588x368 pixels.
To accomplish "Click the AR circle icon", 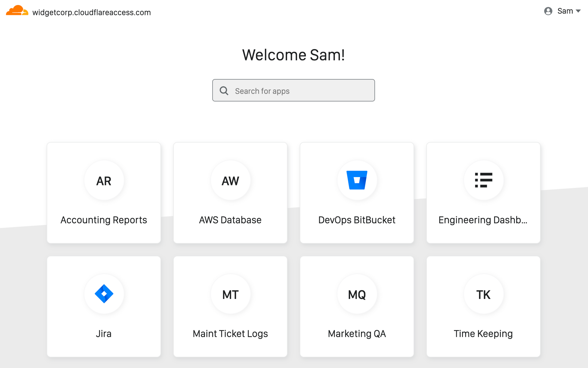I will coord(104,181).
